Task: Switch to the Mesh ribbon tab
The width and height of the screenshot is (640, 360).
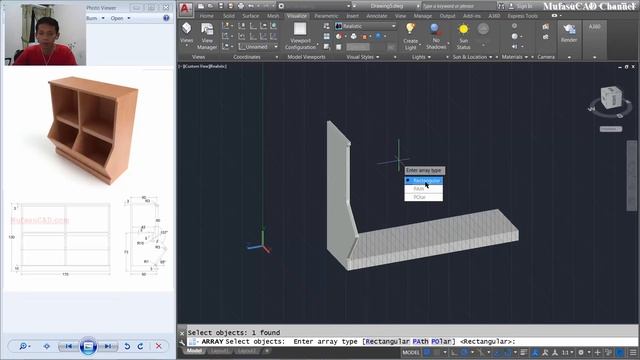Action: click(273, 16)
